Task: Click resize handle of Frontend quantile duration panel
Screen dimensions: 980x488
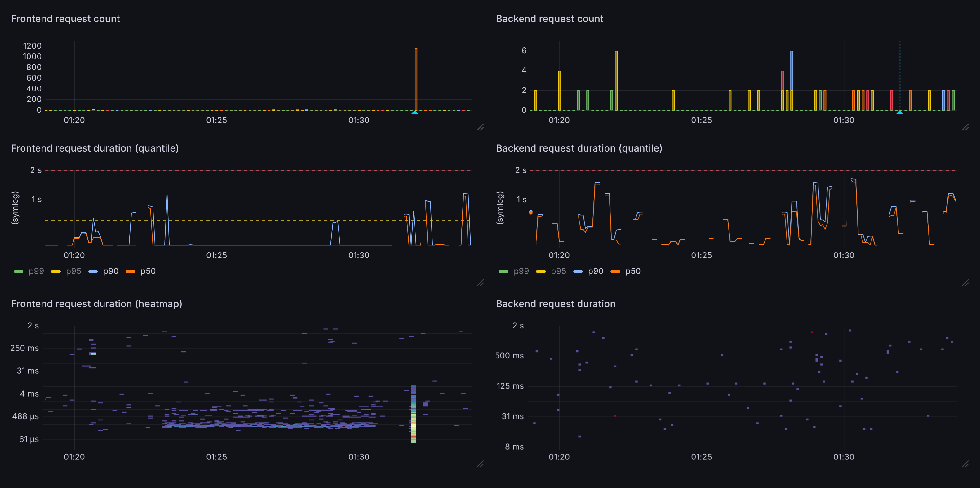Action: 481,283
